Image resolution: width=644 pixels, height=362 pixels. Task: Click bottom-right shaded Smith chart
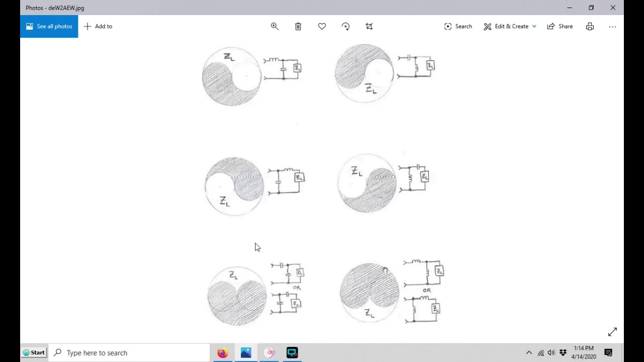click(370, 292)
